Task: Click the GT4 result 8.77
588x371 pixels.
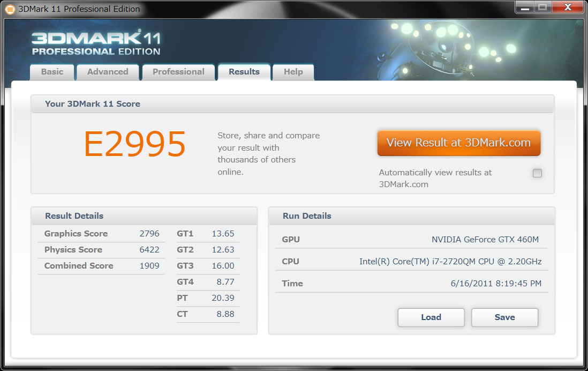Action: click(x=225, y=282)
